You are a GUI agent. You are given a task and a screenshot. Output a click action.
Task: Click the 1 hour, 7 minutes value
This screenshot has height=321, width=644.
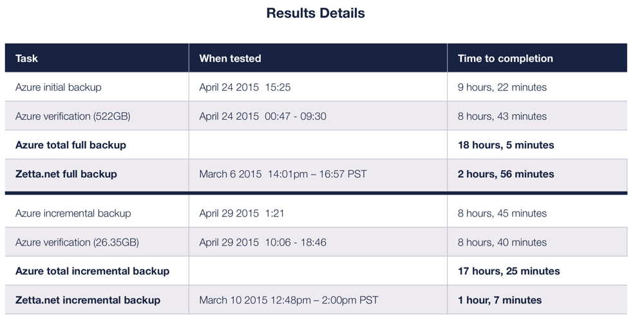tap(500, 300)
